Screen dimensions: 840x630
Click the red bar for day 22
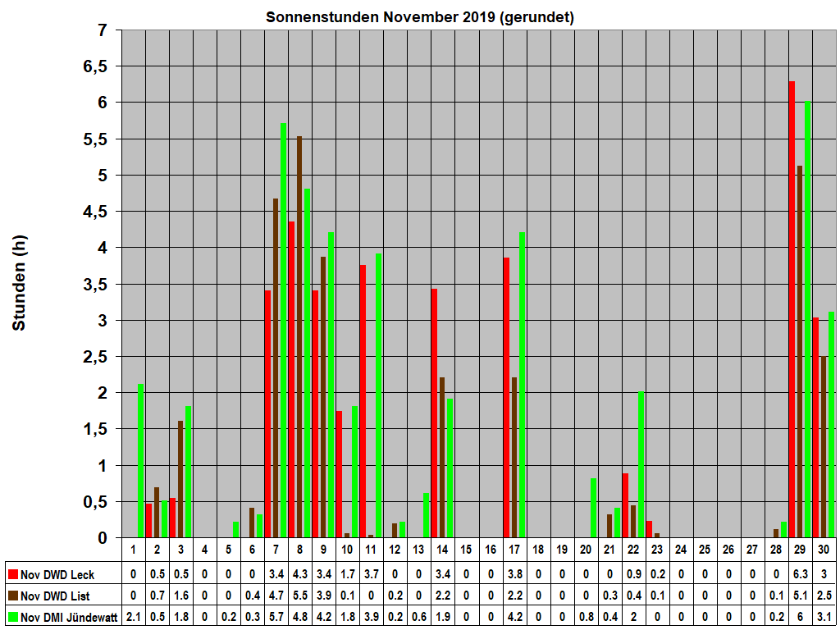(x=625, y=505)
